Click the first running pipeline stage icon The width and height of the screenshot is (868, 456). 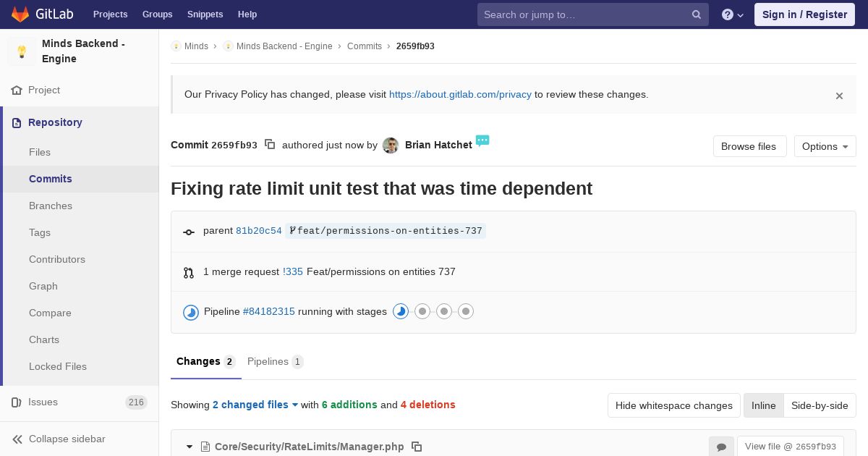pyautogui.click(x=401, y=311)
